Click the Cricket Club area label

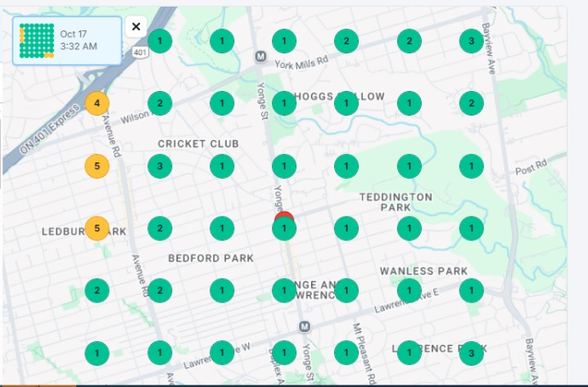tap(198, 144)
